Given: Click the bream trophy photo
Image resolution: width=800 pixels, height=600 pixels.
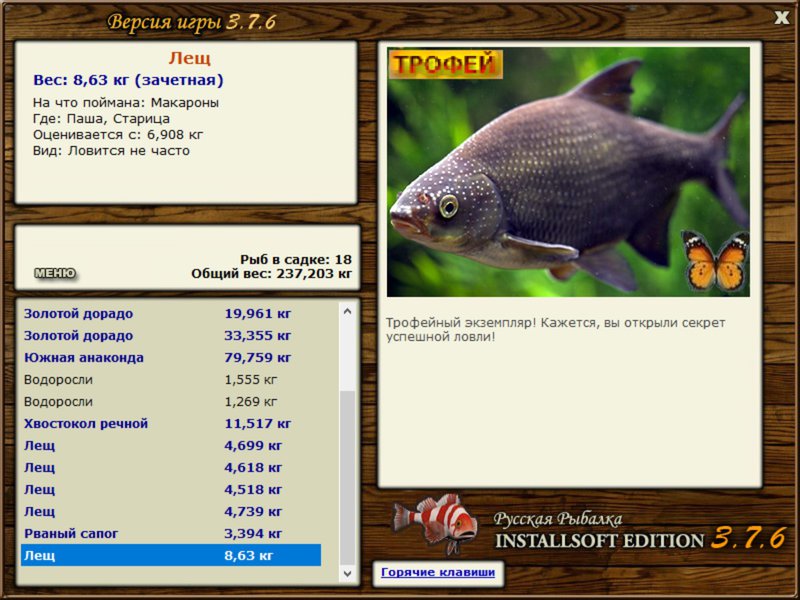Looking at the screenshot, I should tap(568, 172).
